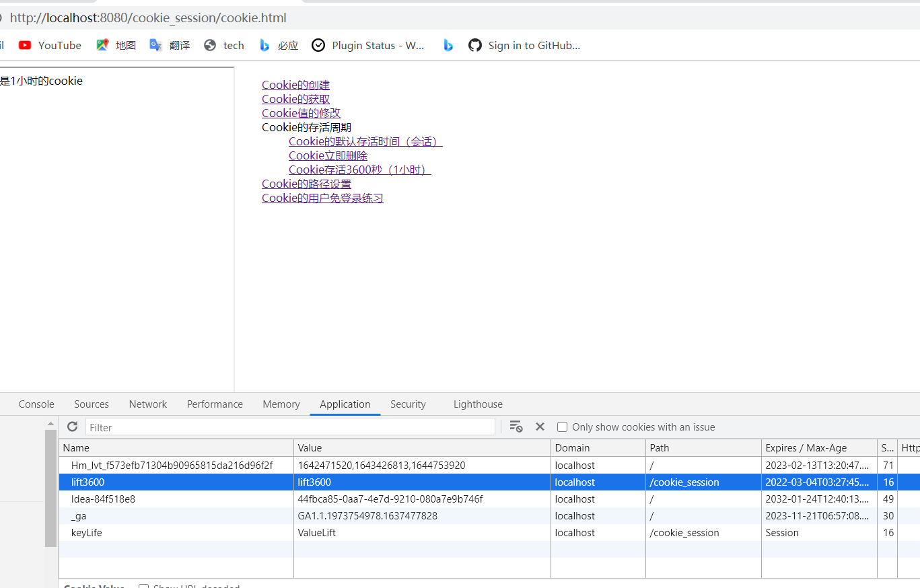The width and height of the screenshot is (920, 588).
Task: Click the unlabeled Bing icon bookmark
Action: click(x=448, y=45)
